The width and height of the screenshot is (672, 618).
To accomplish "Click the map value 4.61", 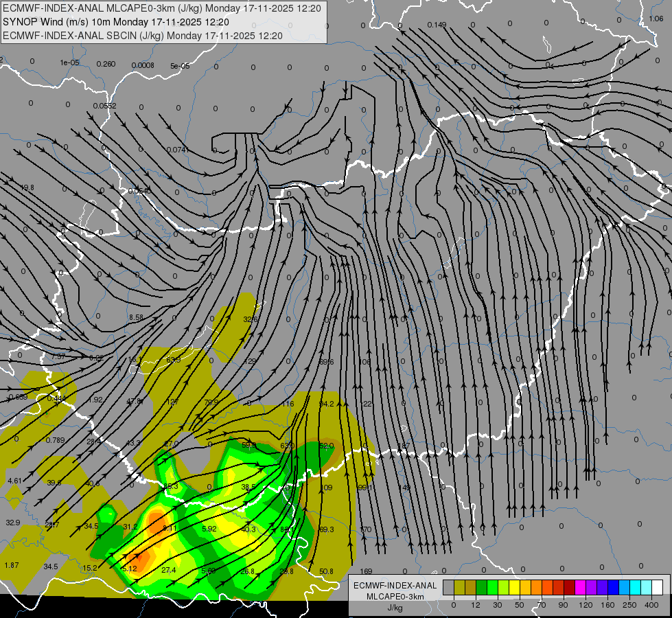I will (14, 481).
